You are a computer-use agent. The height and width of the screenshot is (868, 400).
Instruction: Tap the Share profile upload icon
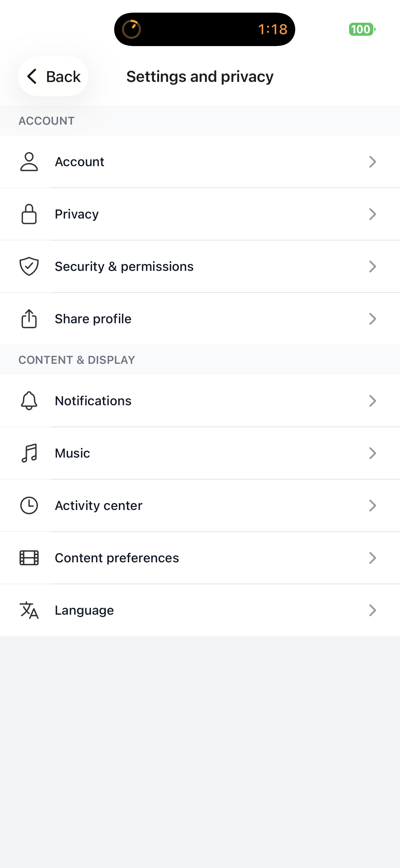29,319
